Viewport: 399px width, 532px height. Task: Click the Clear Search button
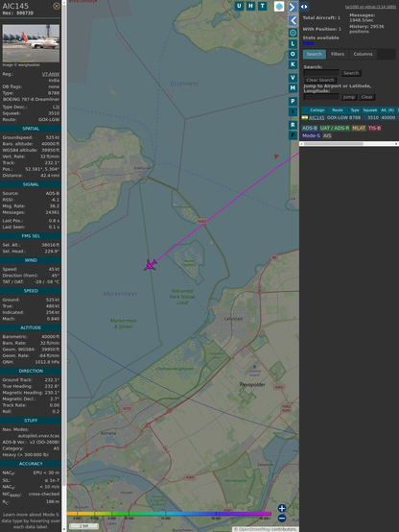coord(320,80)
